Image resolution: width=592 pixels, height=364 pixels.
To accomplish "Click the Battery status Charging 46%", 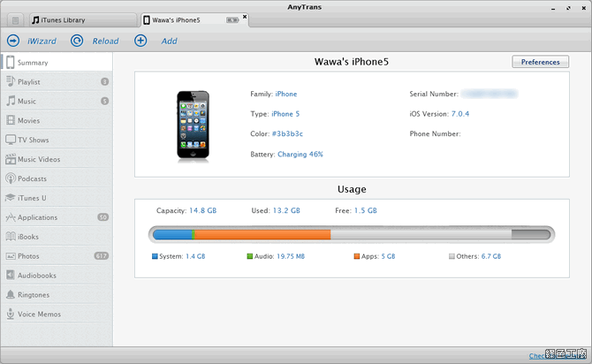I will pos(300,154).
